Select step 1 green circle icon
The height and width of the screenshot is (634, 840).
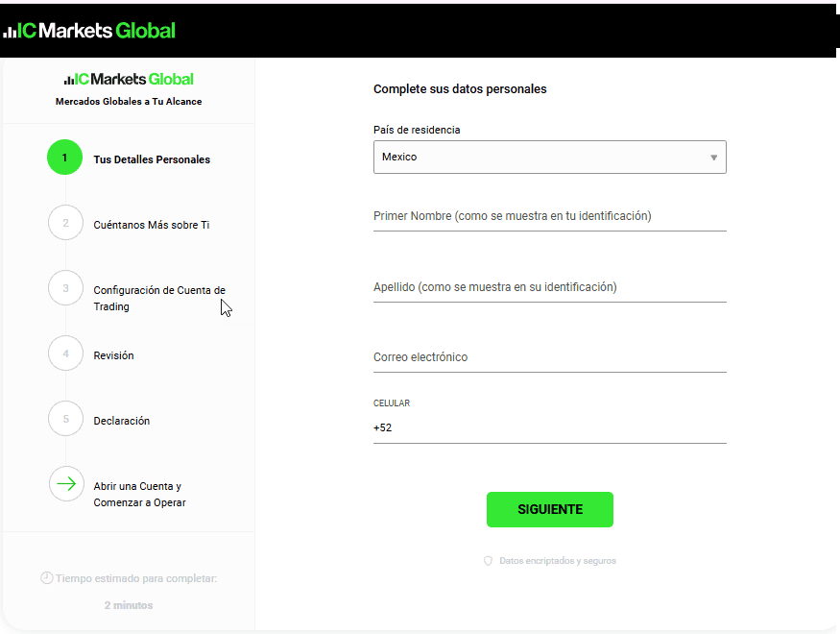coord(65,157)
